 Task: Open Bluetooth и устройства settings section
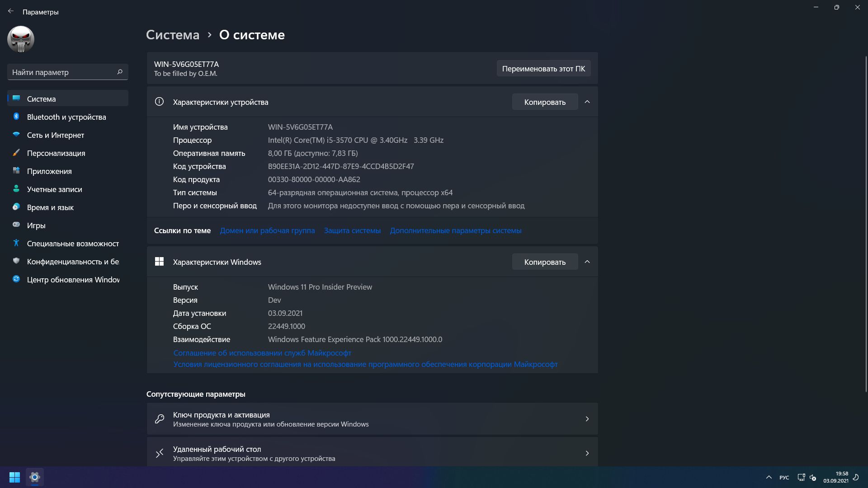pyautogui.click(x=66, y=117)
